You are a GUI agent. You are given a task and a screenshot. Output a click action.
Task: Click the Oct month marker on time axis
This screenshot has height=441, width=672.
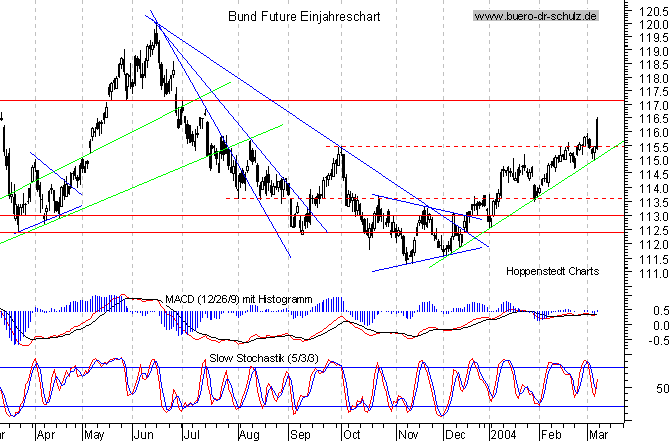pyautogui.click(x=350, y=436)
